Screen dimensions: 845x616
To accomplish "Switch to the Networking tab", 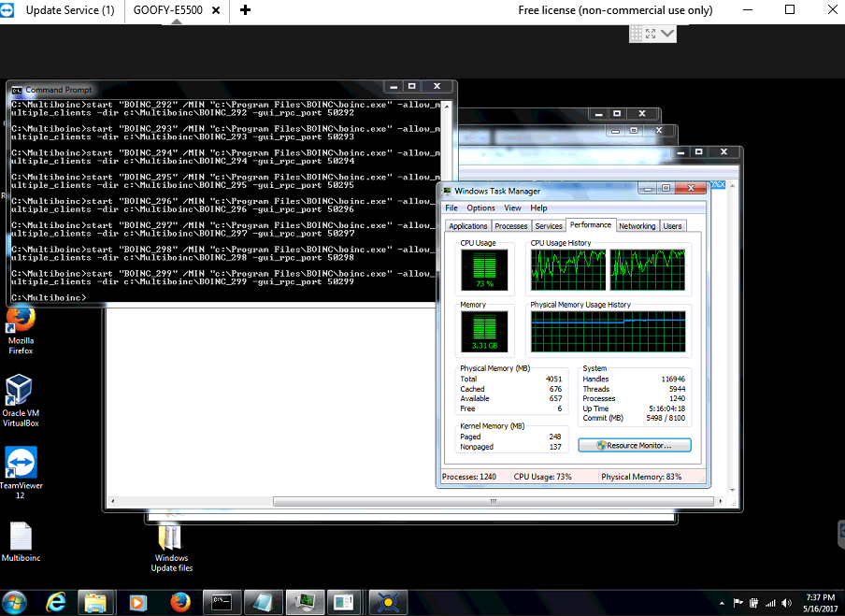I will [637, 226].
